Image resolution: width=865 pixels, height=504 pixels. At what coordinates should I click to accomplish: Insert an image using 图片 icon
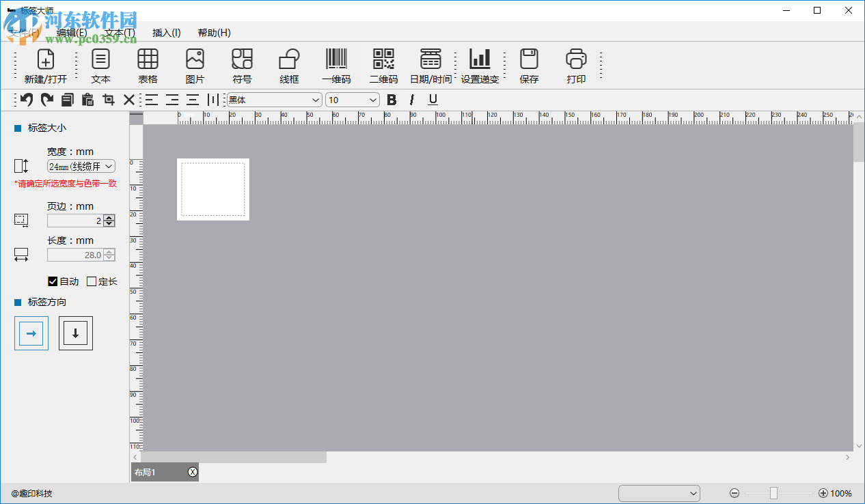click(195, 59)
